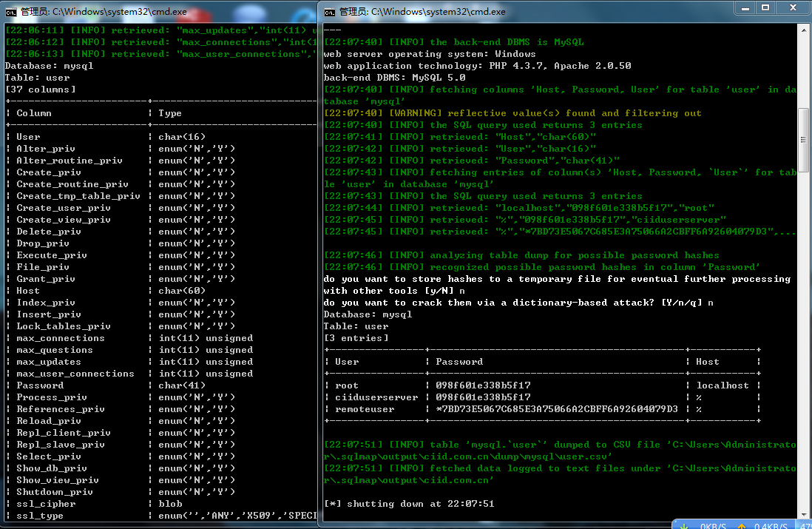Click the 'File_priv' column name

click(42, 267)
